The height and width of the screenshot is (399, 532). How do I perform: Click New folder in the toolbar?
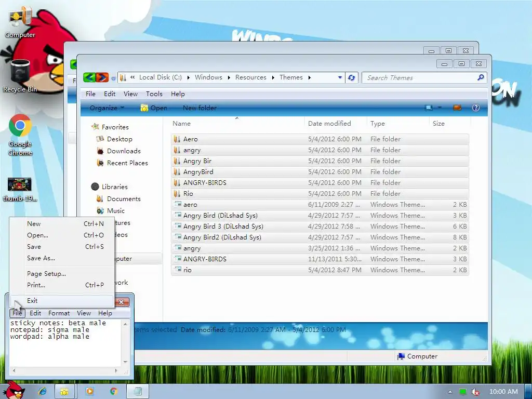[x=199, y=108]
